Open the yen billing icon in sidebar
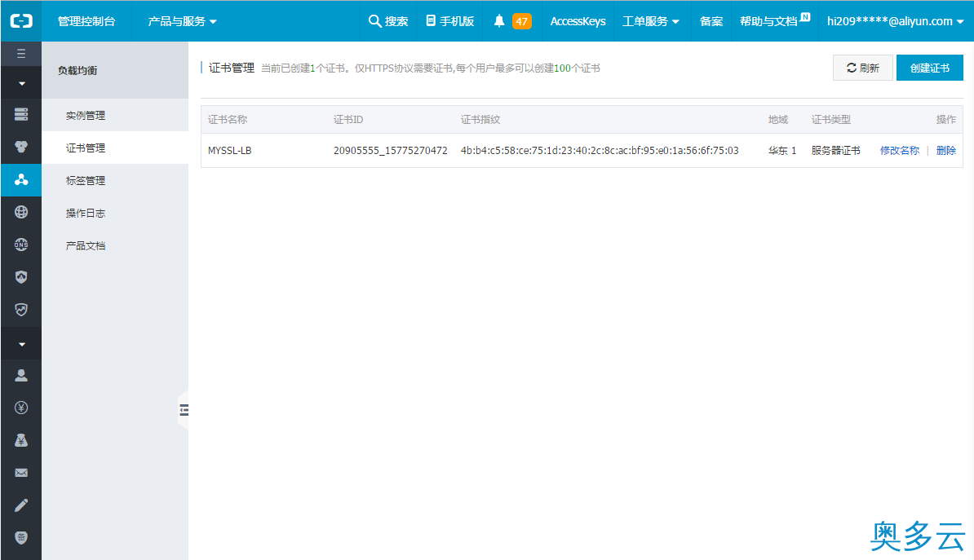 pyautogui.click(x=21, y=408)
